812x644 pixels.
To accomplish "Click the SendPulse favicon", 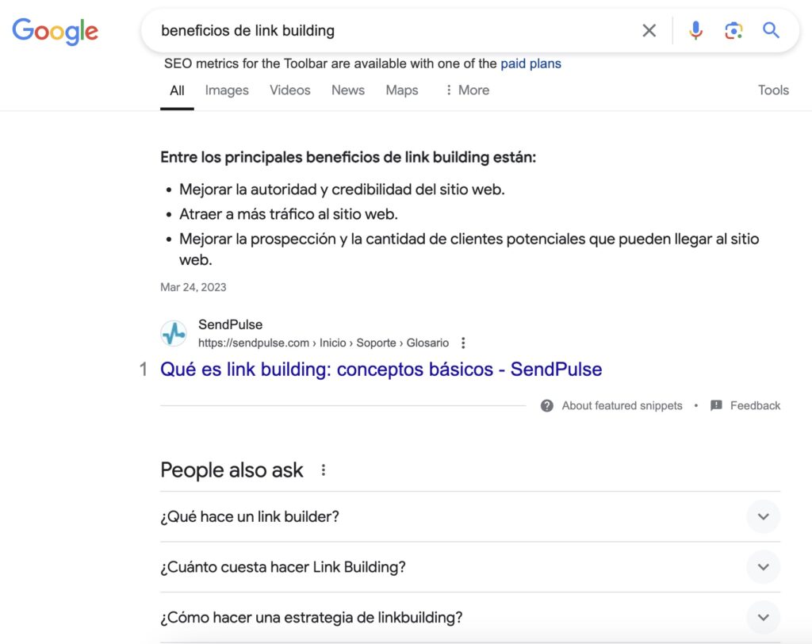I will (x=174, y=332).
